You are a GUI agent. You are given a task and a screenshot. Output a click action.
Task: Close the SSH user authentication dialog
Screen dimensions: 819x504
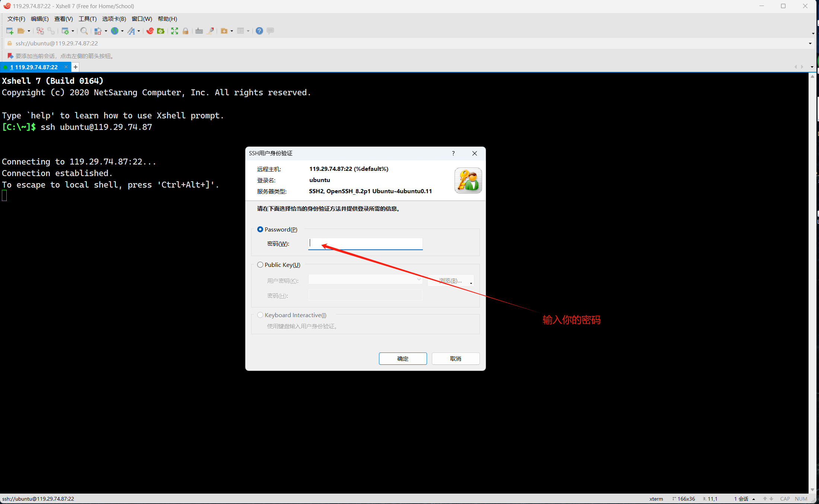[x=475, y=153]
